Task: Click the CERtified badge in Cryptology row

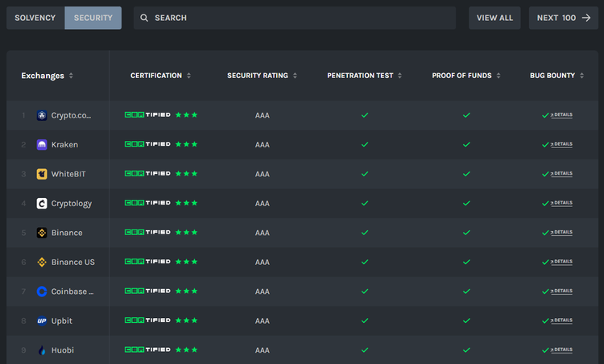Action: [x=147, y=203]
